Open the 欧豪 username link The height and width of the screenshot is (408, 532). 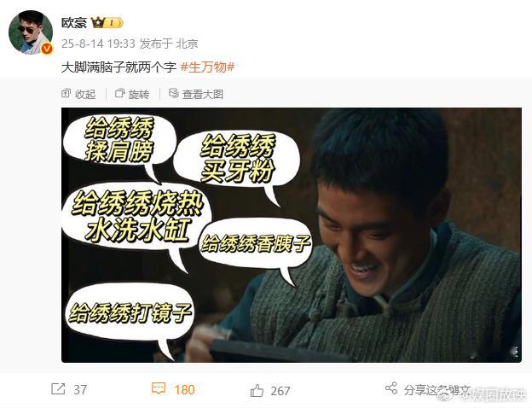point(74,23)
